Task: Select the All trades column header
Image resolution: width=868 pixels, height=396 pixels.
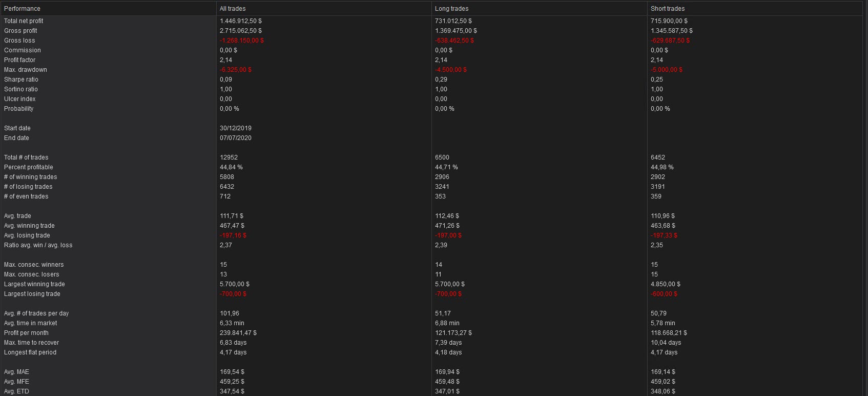Action: click(233, 9)
